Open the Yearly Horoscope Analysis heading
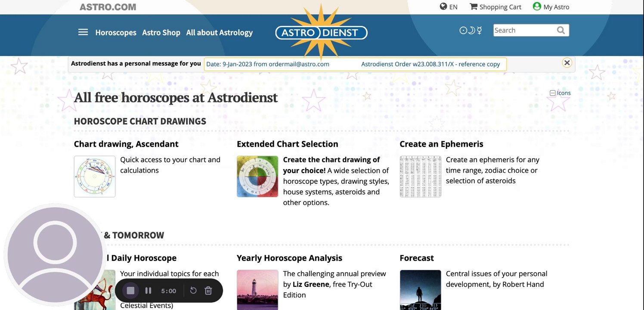Image resolution: width=644 pixels, height=310 pixels. pos(289,258)
